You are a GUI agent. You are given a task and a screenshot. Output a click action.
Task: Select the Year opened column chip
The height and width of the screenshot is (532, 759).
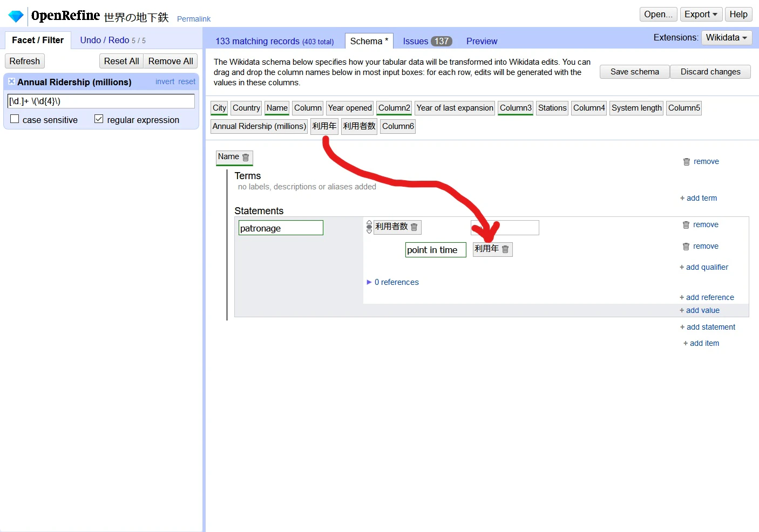pyautogui.click(x=350, y=108)
